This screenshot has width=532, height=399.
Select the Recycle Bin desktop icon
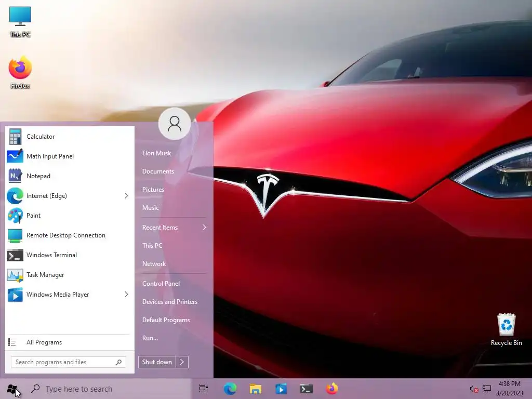pos(506,330)
